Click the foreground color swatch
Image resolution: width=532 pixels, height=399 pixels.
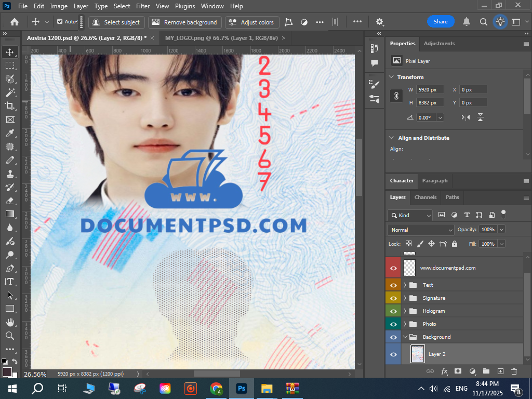(7, 372)
